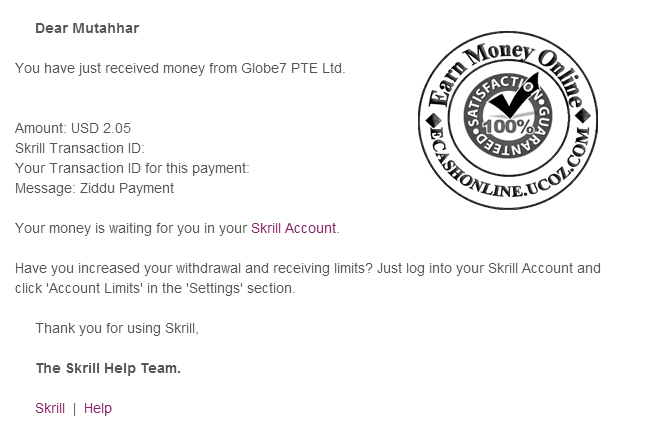Open the Skrill Account link
This screenshot has height=432, width=663.
tap(293, 228)
